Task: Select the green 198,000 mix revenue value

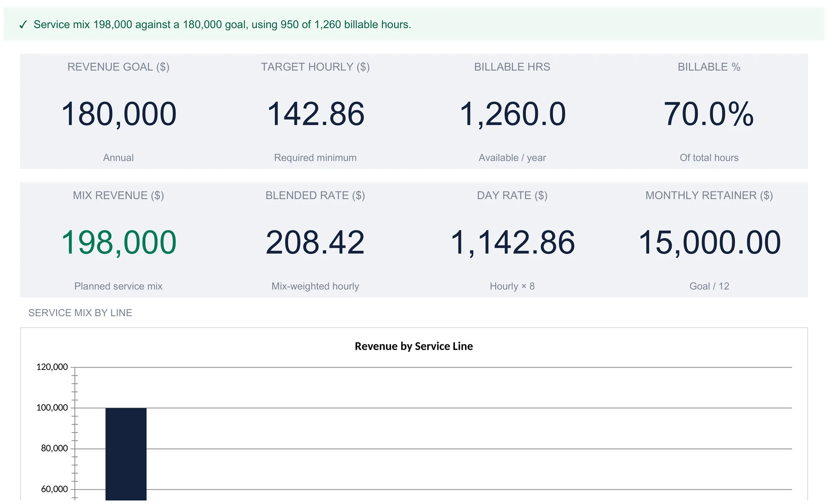Action: 119,242
